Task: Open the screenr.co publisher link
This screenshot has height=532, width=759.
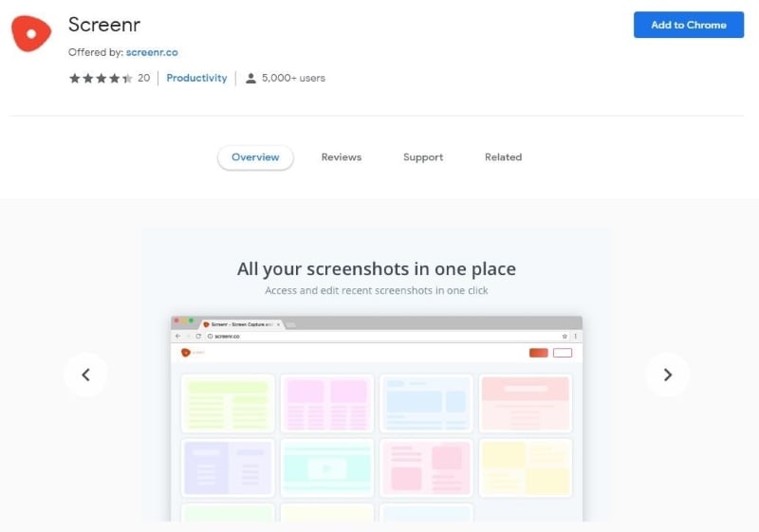Action: coord(152,52)
